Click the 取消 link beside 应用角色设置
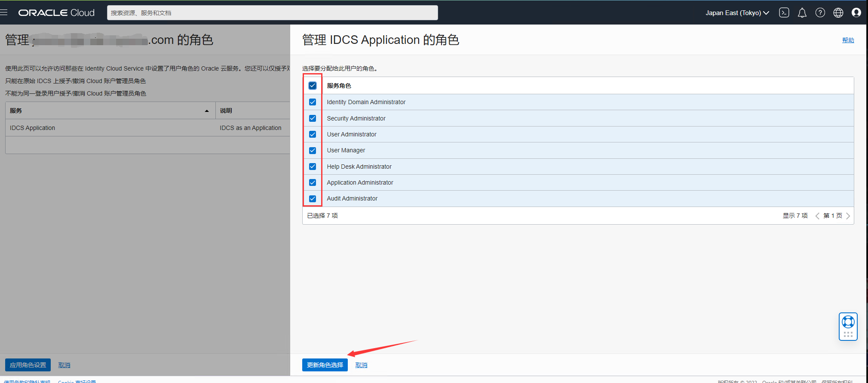Image resolution: width=868 pixels, height=383 pixels. (64, 365)
